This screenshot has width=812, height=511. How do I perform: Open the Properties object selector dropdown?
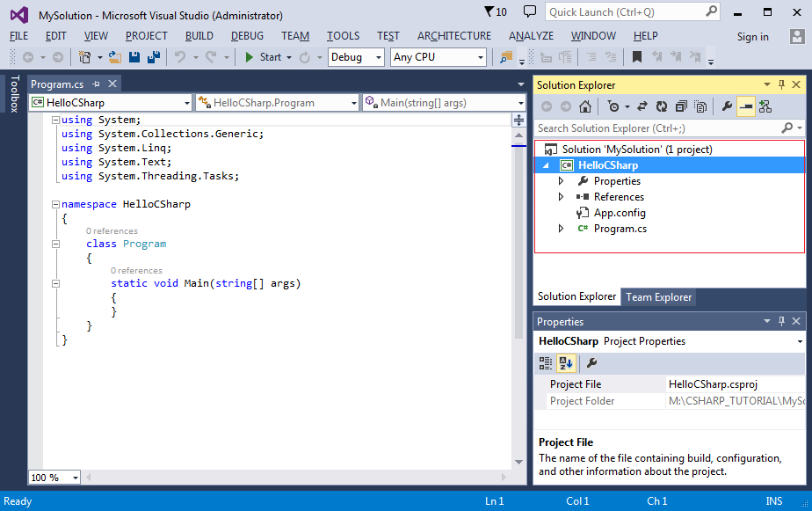tap(800, 341)
